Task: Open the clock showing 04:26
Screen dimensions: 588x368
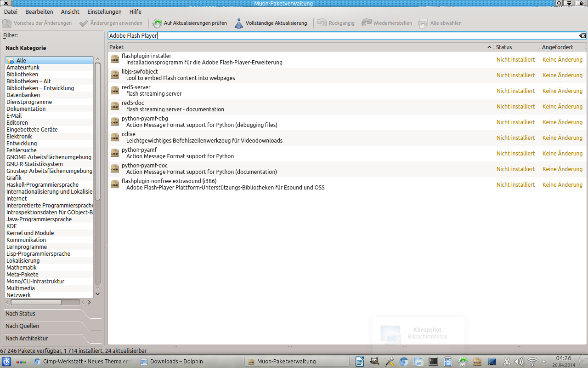Action: (x=564, y=362)
